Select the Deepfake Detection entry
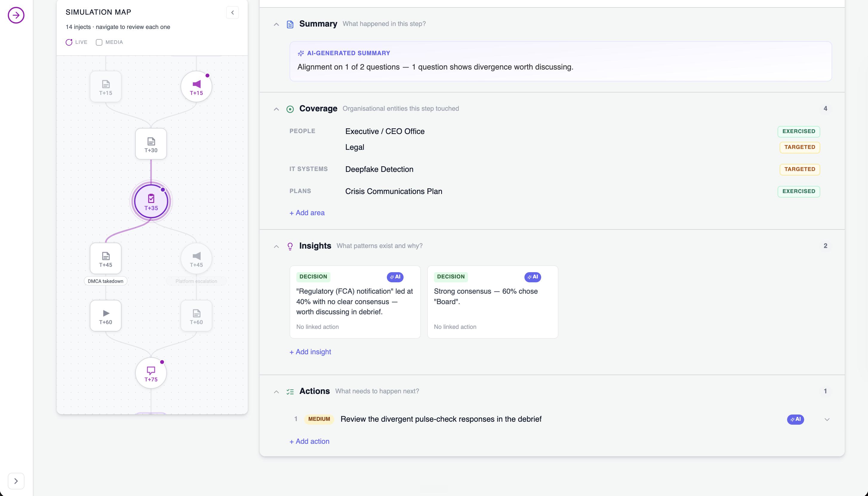The image size is (868, 496). (379, 169)
